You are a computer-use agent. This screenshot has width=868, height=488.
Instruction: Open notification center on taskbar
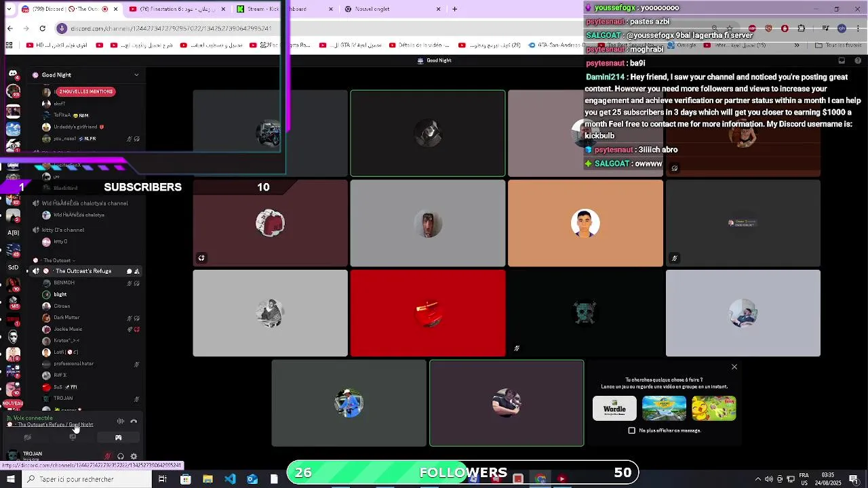pos(854,479)
